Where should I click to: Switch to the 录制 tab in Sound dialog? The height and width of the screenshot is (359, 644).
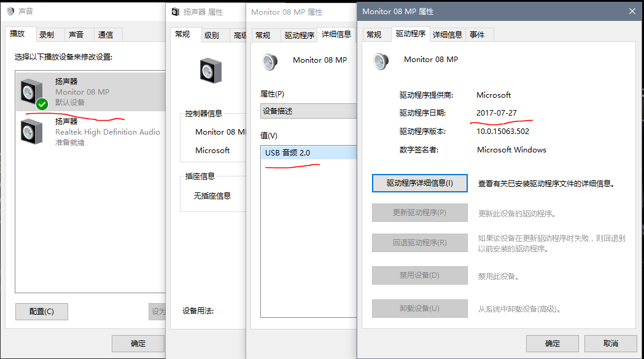pyautogui.click(x=47, y=35)
